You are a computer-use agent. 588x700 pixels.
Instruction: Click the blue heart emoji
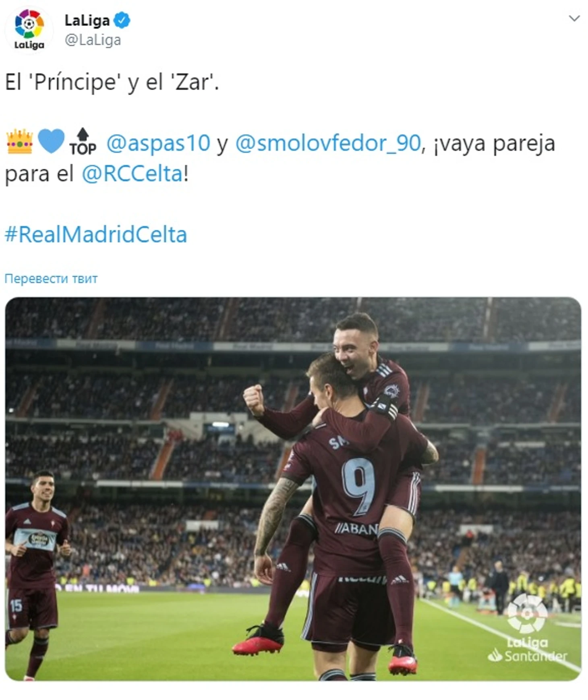51,141
